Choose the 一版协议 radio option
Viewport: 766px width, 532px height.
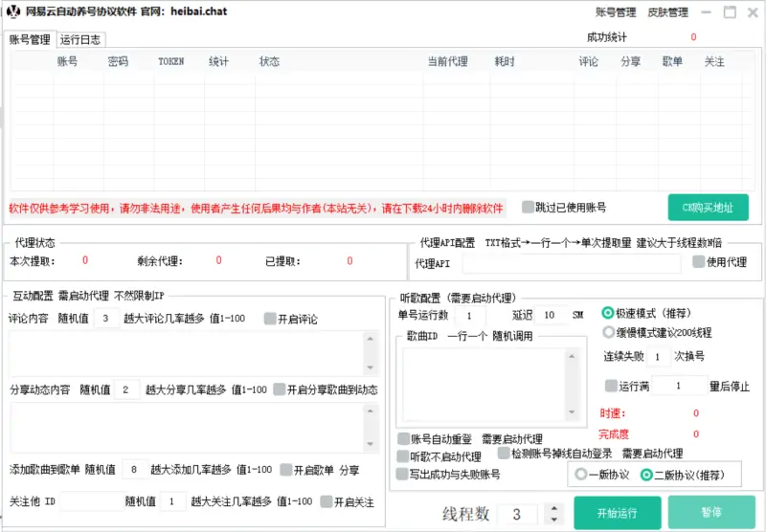click(580, 475)
